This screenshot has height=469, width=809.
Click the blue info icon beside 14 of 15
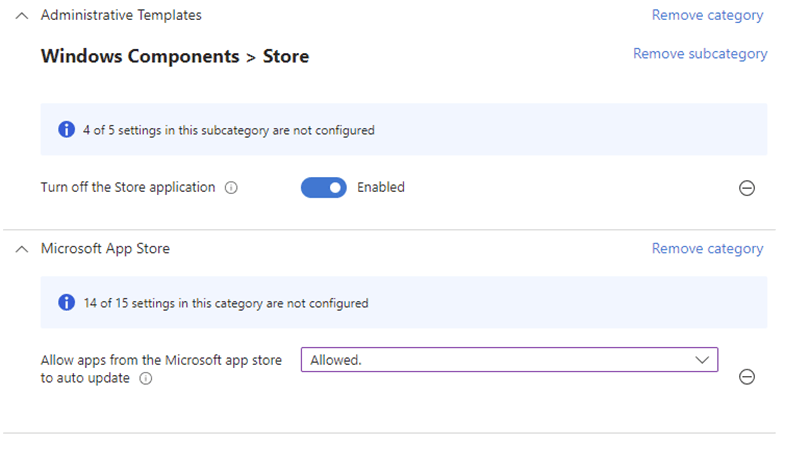(67, 302)
